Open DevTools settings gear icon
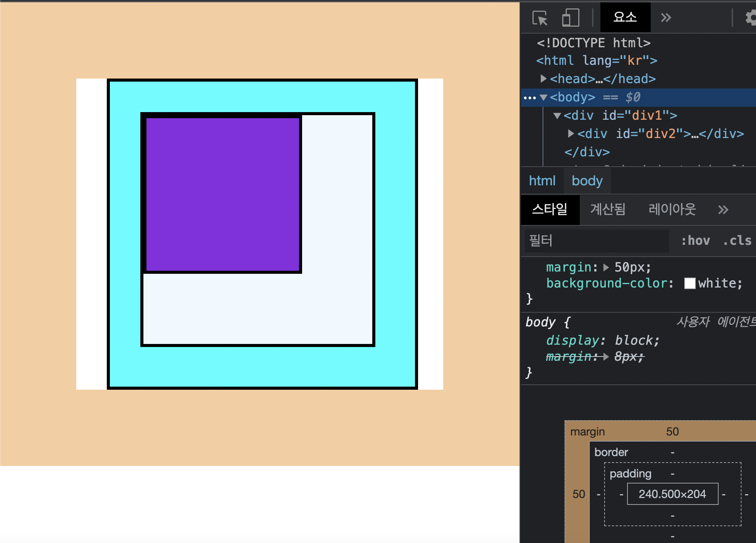Screen dimensions: 756x543 click(x=751, y=18)
